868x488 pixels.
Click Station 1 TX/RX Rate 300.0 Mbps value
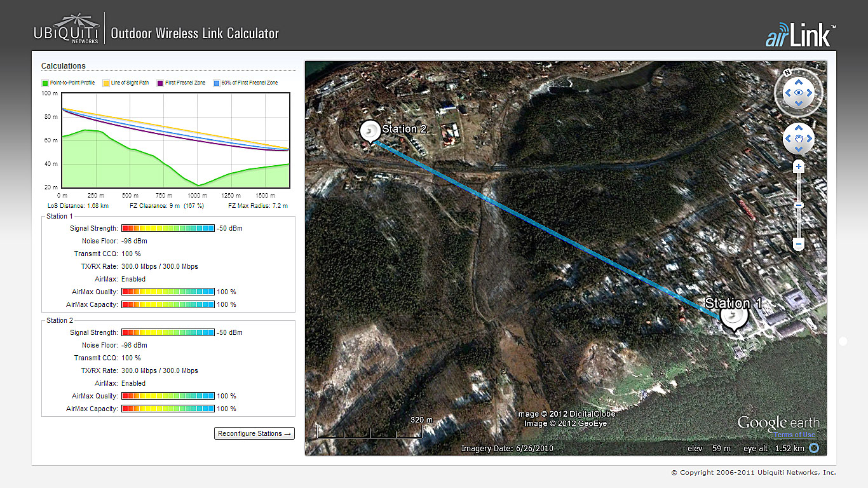coord(159,266)
